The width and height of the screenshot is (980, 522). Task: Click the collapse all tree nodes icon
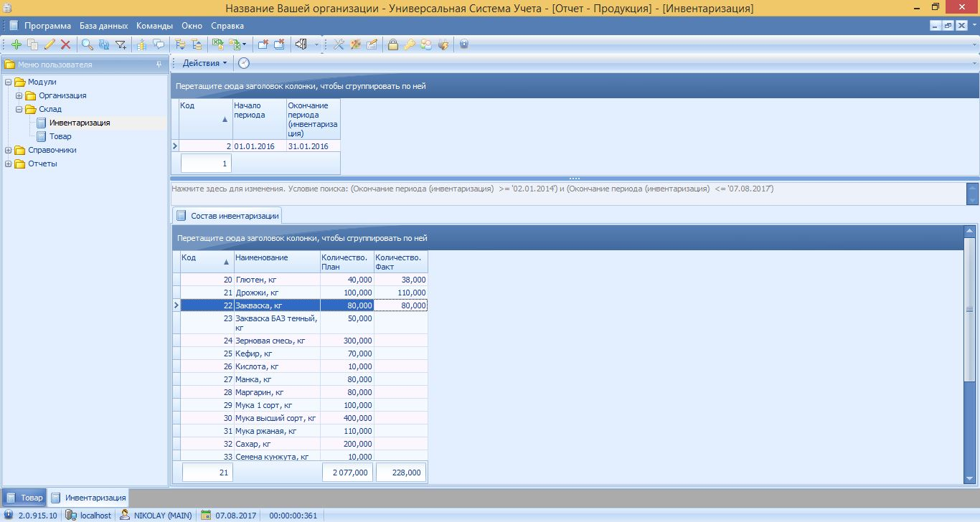point(197,44)
